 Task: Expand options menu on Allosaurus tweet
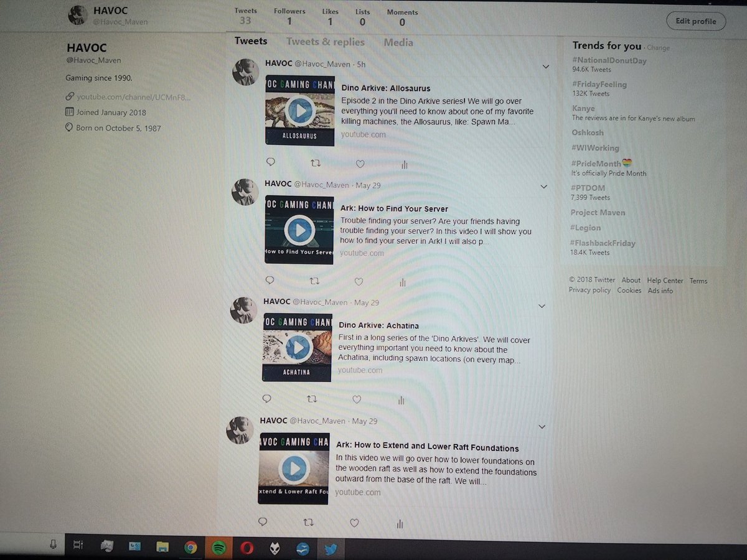pos(546,67)
